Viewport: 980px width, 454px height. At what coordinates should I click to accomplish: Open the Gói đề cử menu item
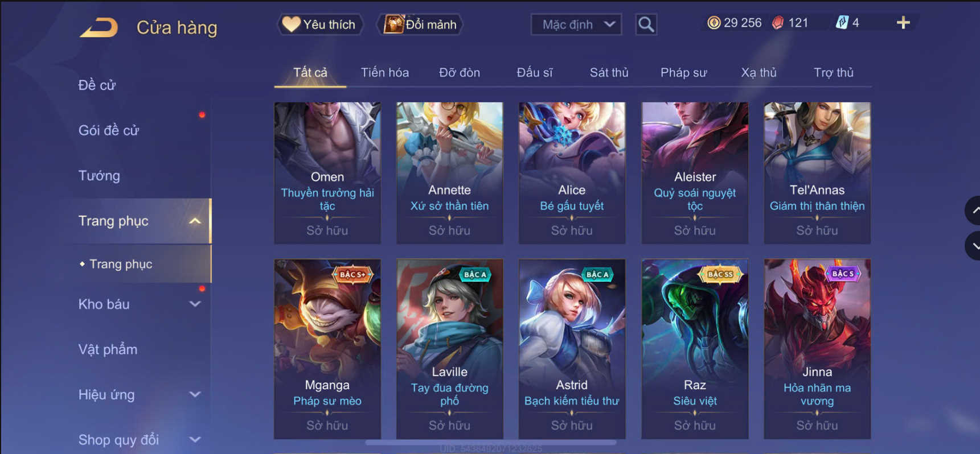pos(108,130)
